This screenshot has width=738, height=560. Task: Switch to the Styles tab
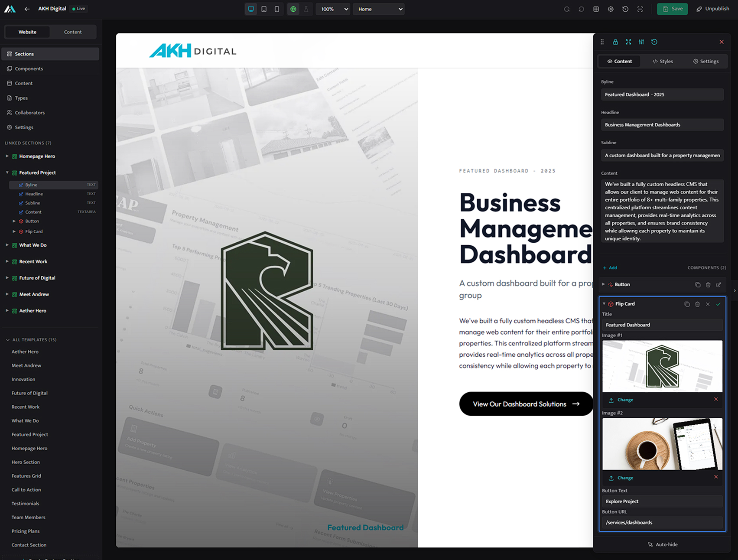point(663,61)
